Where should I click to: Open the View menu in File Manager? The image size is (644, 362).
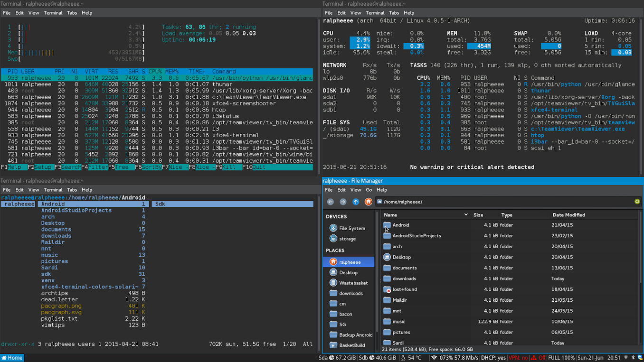[x=356, y=190]
